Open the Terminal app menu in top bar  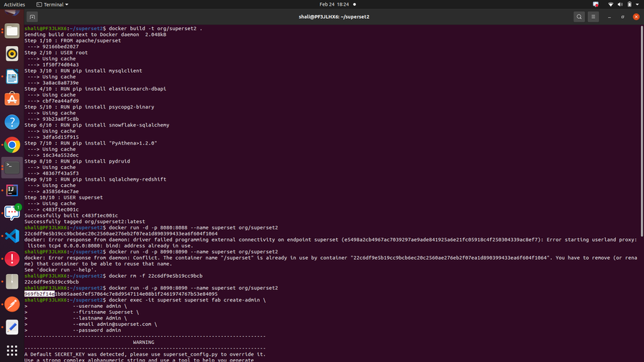(52, 4)
